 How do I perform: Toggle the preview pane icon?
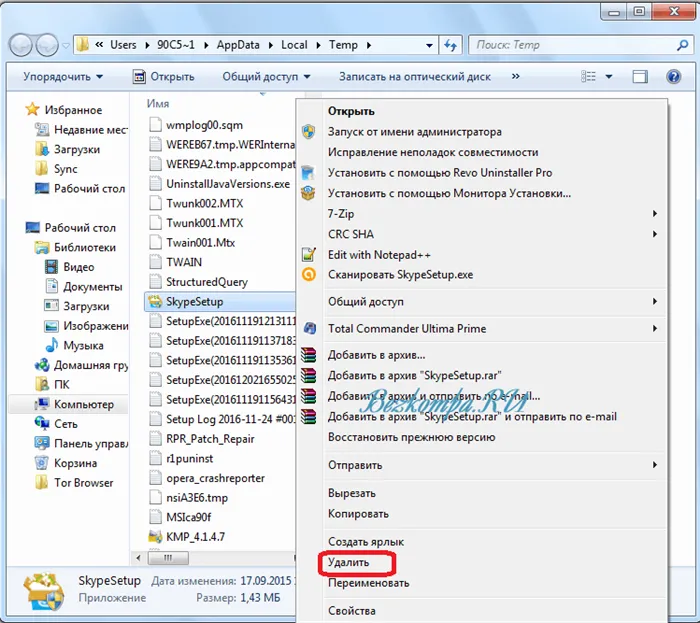[x=640, y=77]
